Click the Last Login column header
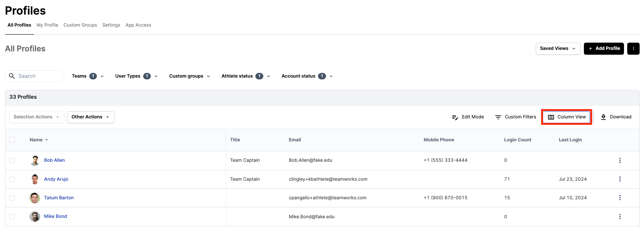Screen dimensions: 644x227 coord(570,140)
